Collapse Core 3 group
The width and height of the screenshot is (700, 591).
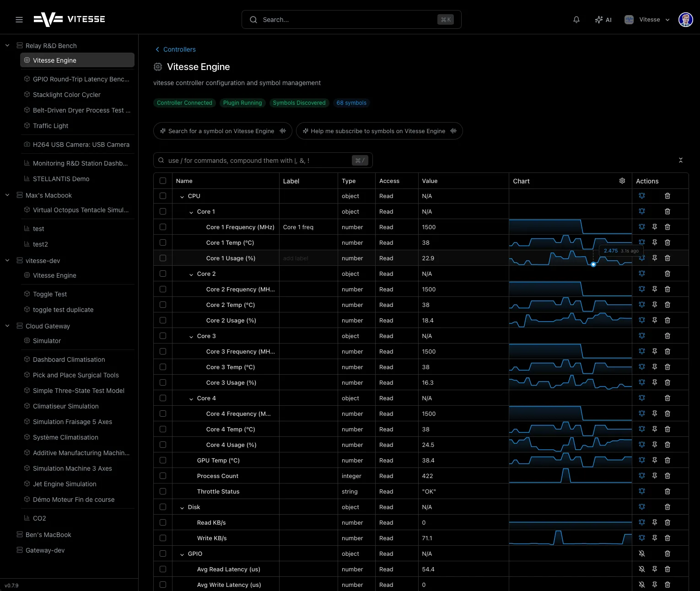click(191, 336)
